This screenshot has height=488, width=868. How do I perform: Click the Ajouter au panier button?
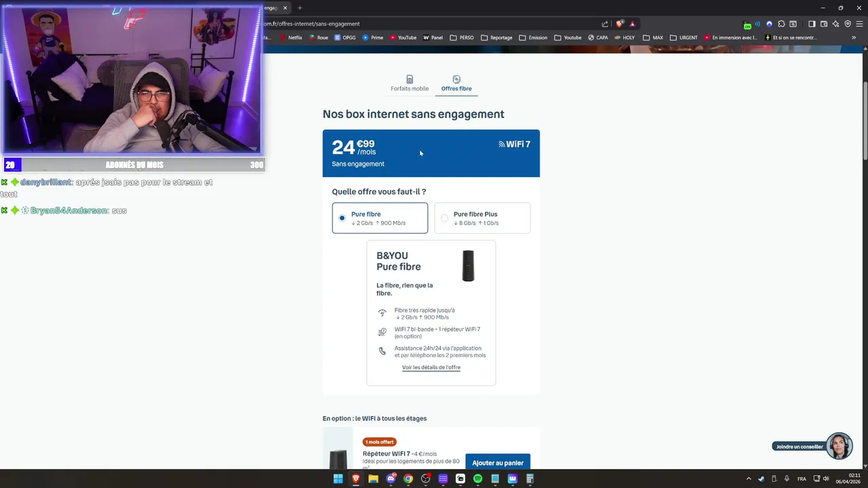[498, 462]
